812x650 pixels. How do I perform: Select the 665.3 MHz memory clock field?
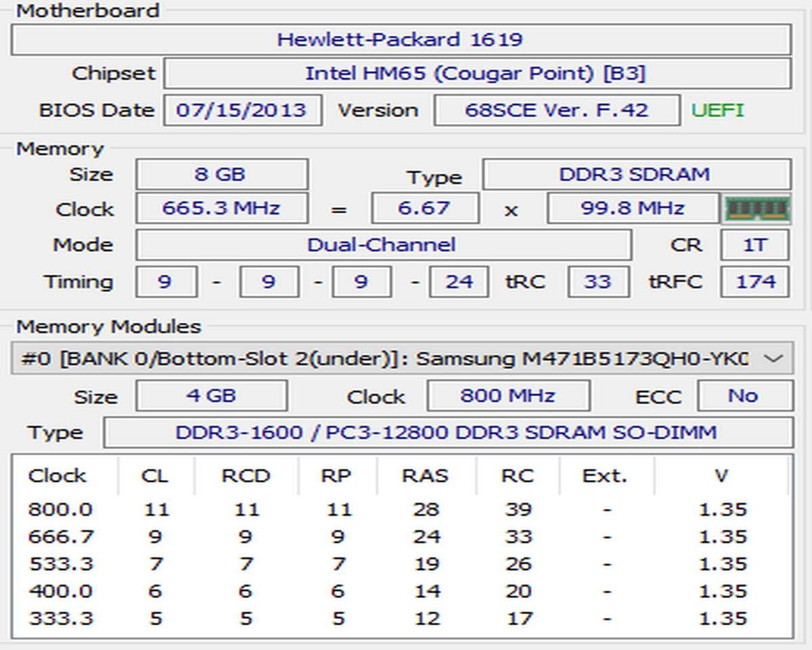(221, 209)
